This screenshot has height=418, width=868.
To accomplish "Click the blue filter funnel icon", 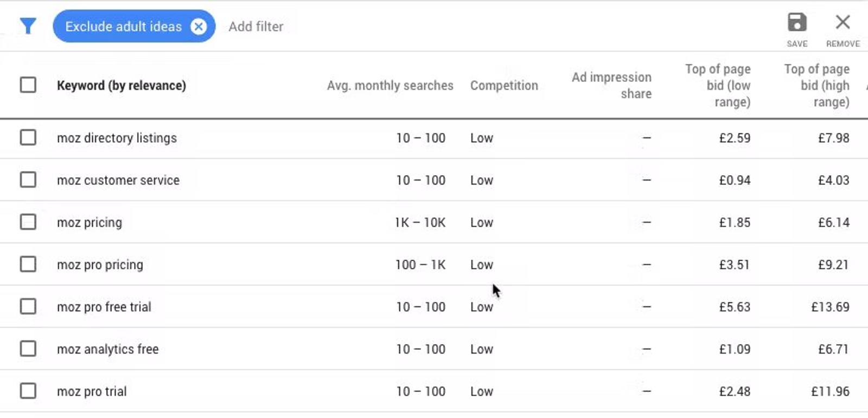I will 28,26.
